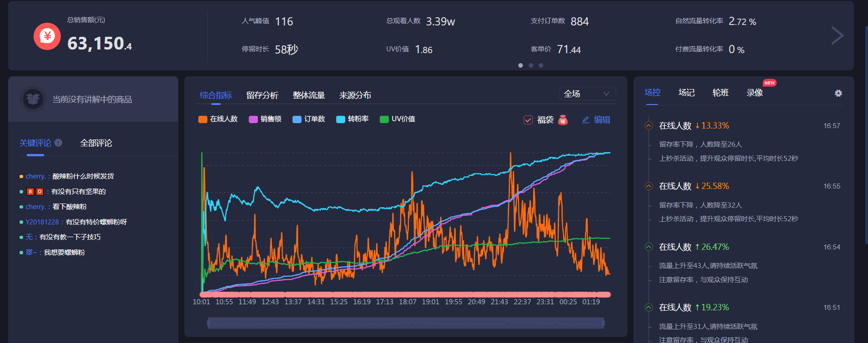Open the 录像 tab
Image resolution: width=868 pixels, height=343 pixels.
(x=755, y=92)
